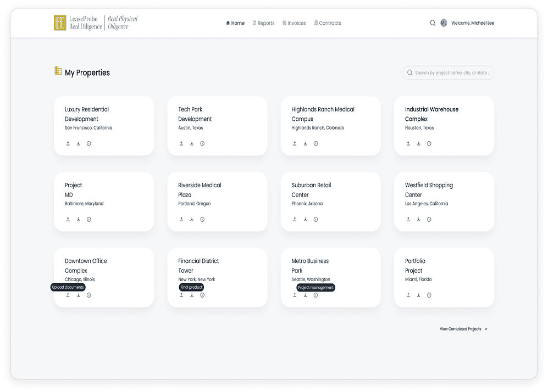This screenshot has width=548, height=392.
Task: Click download icon on Project MD card
Action: (78, 219)
